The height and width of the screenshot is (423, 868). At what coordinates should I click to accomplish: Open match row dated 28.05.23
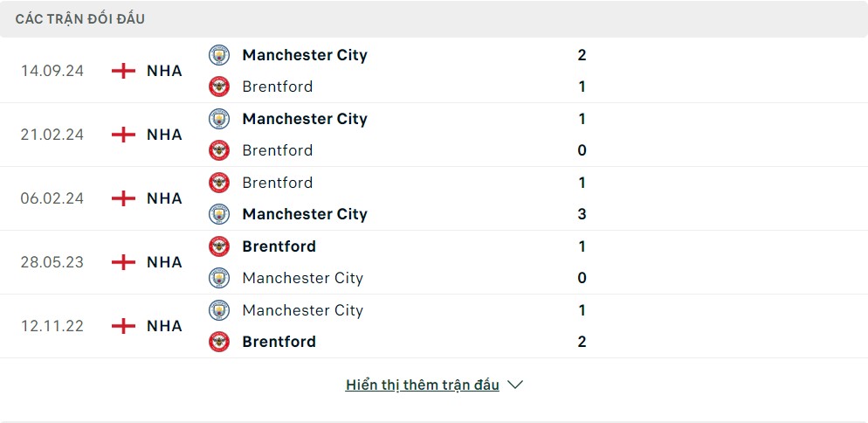click(434, 262)
